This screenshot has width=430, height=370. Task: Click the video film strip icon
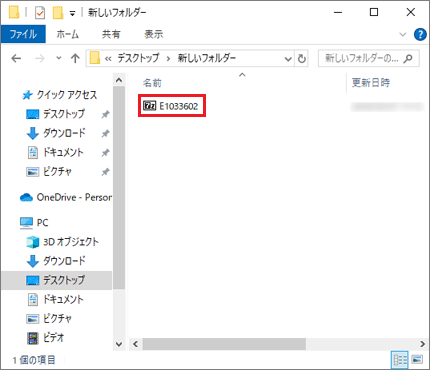(33, 338)
